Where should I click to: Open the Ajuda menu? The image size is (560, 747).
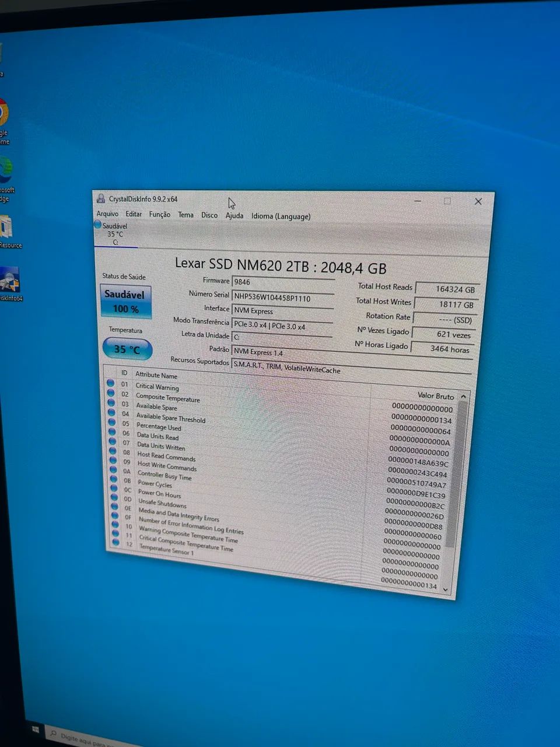point(235,215)
